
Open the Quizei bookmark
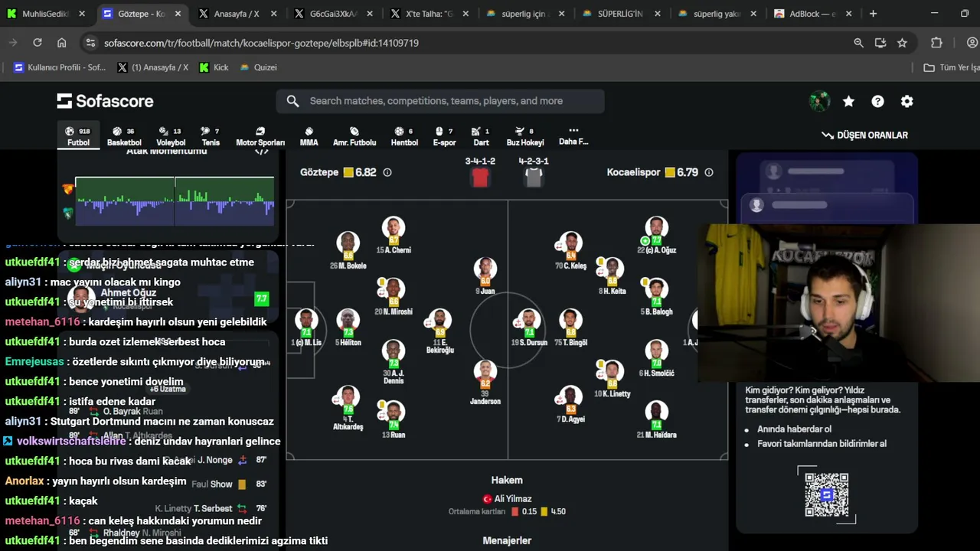pyautogui.click(x=258, y=67)
